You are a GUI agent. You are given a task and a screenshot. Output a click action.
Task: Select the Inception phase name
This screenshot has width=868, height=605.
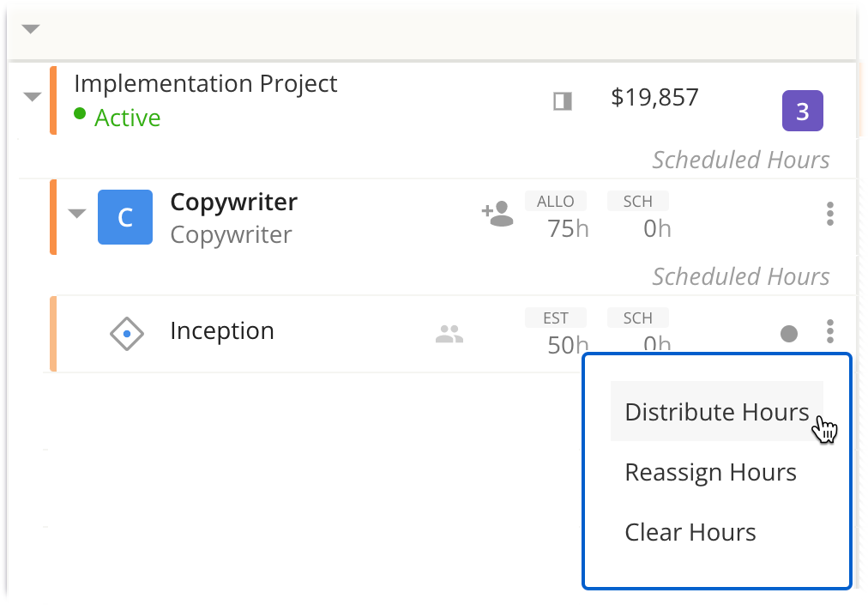[222, 331]
